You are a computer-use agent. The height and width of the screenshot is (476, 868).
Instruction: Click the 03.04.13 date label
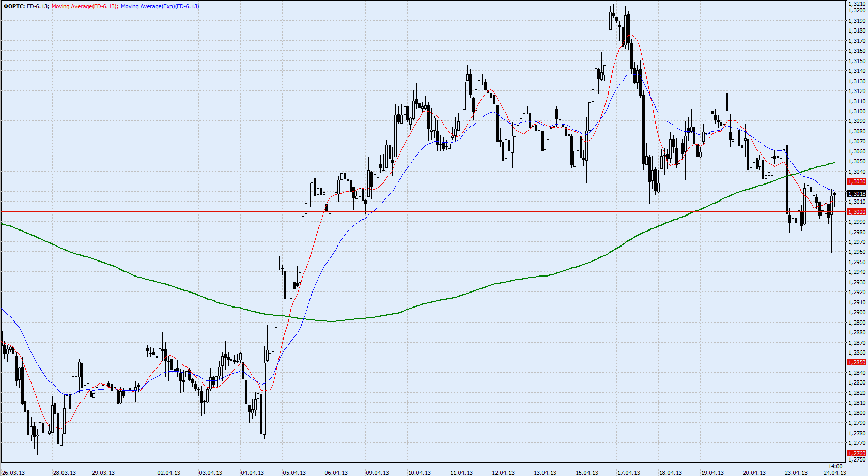211,472
